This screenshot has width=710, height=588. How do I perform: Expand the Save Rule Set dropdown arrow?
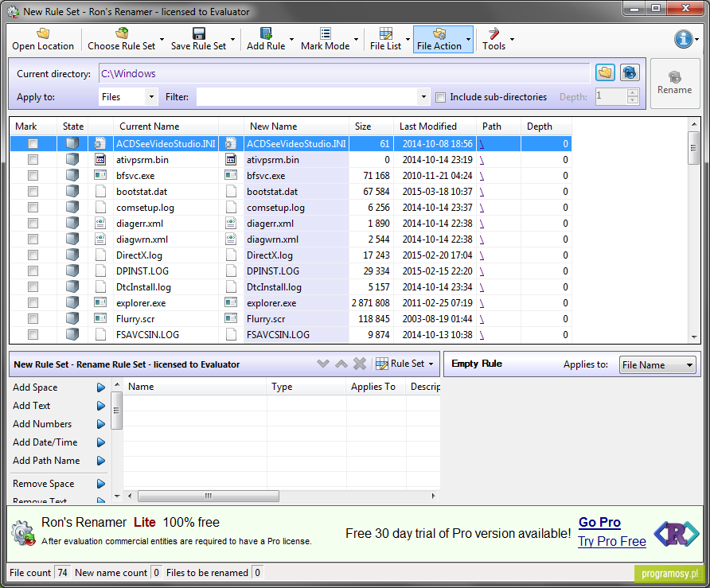point(232,39)
